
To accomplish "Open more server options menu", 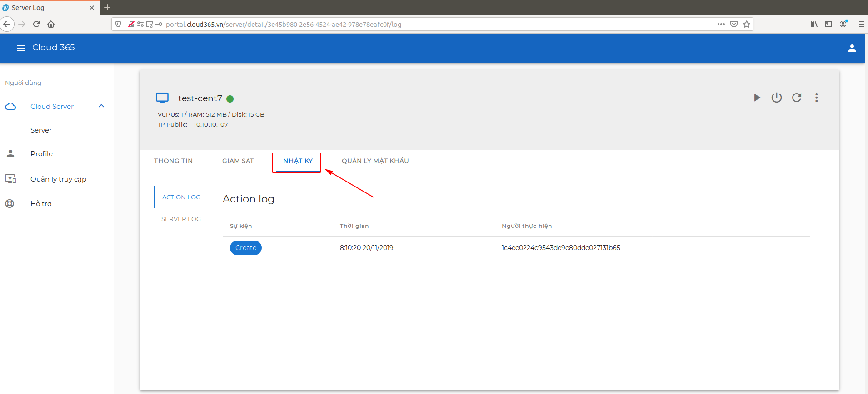I will click(817, 98).
